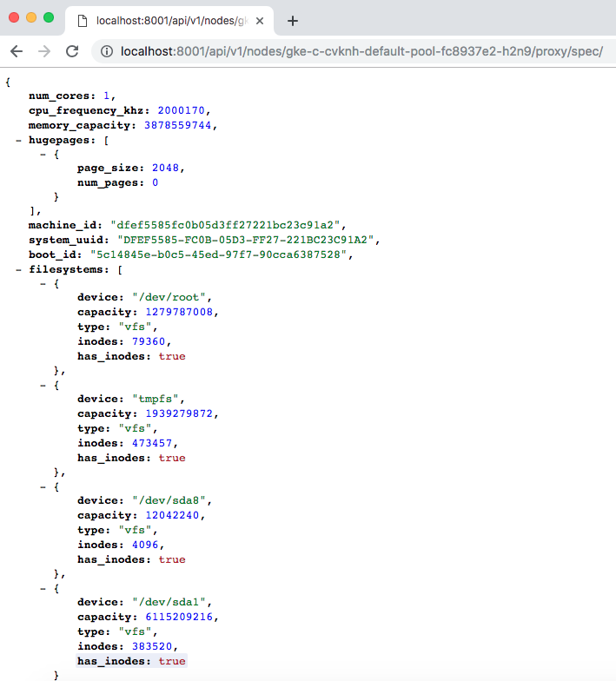
Task: View site information icon in address bar
Action: [107, 51]
